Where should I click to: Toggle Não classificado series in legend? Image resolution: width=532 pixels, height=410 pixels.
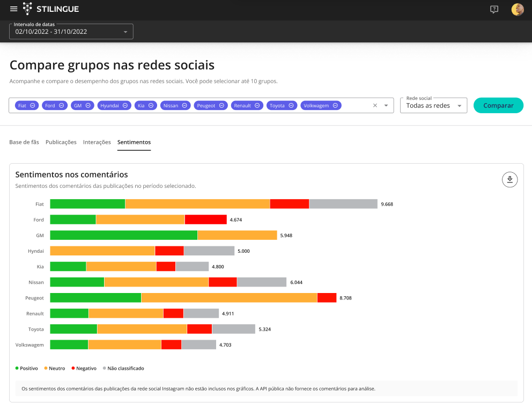click(122, 368)
